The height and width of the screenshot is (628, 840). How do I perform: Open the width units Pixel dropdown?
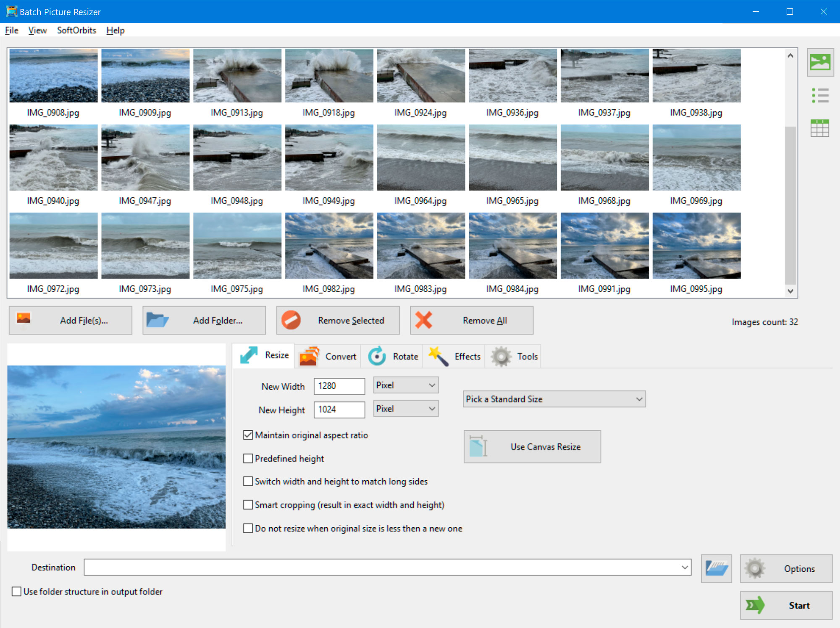432,385
